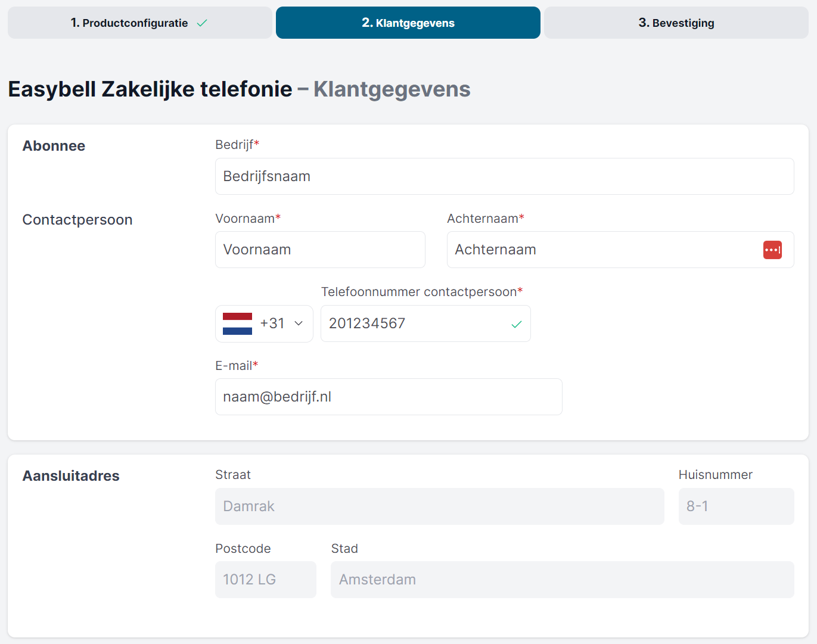Click into the Voornaam text field

320,250
